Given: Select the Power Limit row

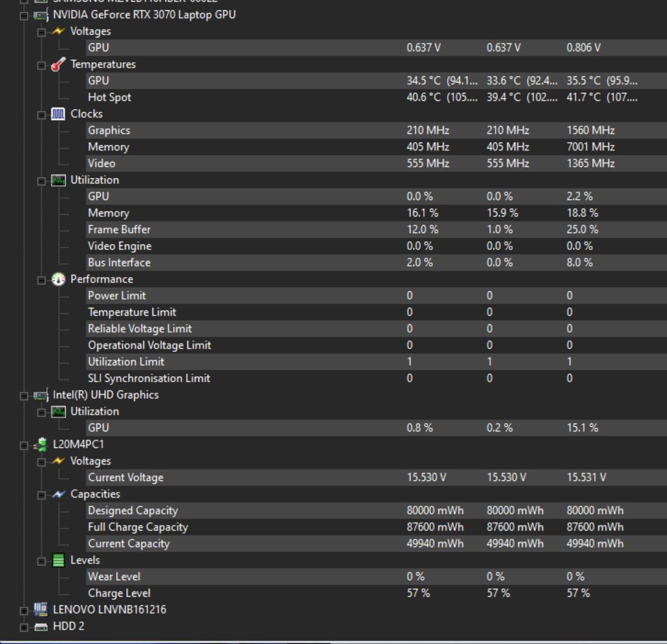Looking at the screenshot, I should pyautogui.click(x=377, y=296).
